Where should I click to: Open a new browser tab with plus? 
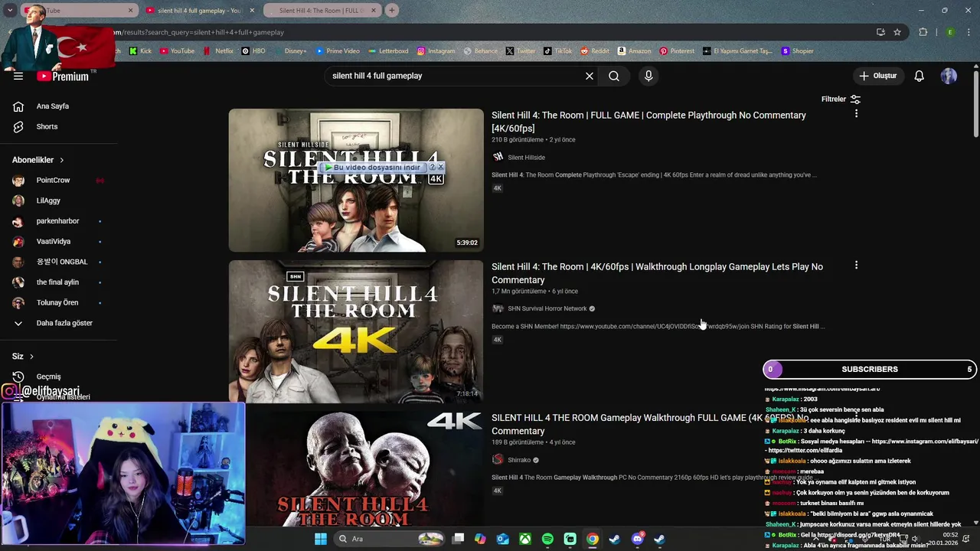[x=392, y=10]
